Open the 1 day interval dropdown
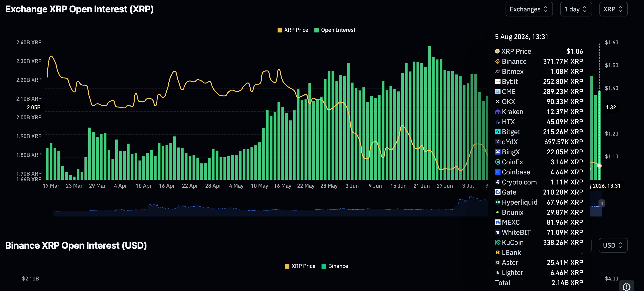The height and width of the screenshot is (291, 644). pyautogui.click(x=576, y=9)
